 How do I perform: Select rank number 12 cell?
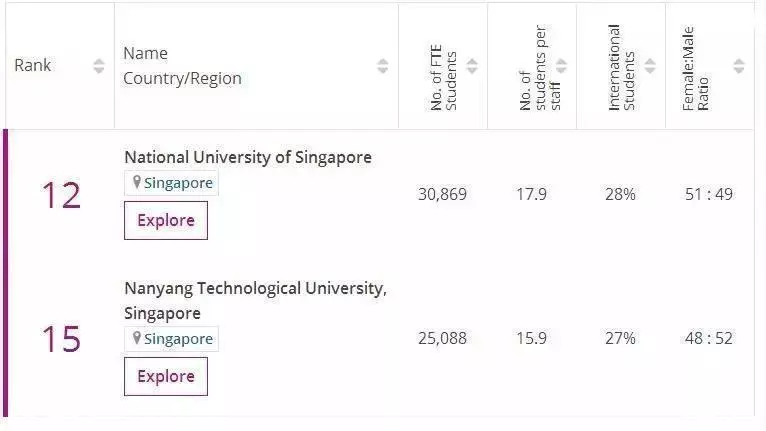click(x=61, y=195)
